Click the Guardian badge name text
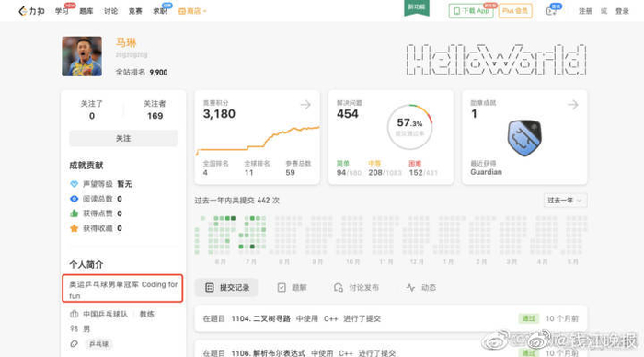Viewport: 644px width, 357px height. (486, 172)
